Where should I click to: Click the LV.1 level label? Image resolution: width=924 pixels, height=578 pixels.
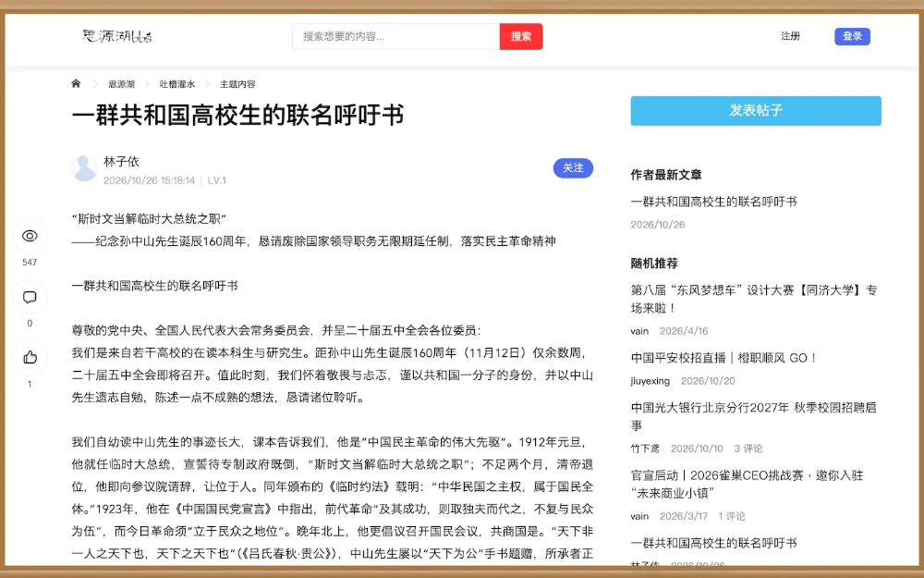point(217,180)
